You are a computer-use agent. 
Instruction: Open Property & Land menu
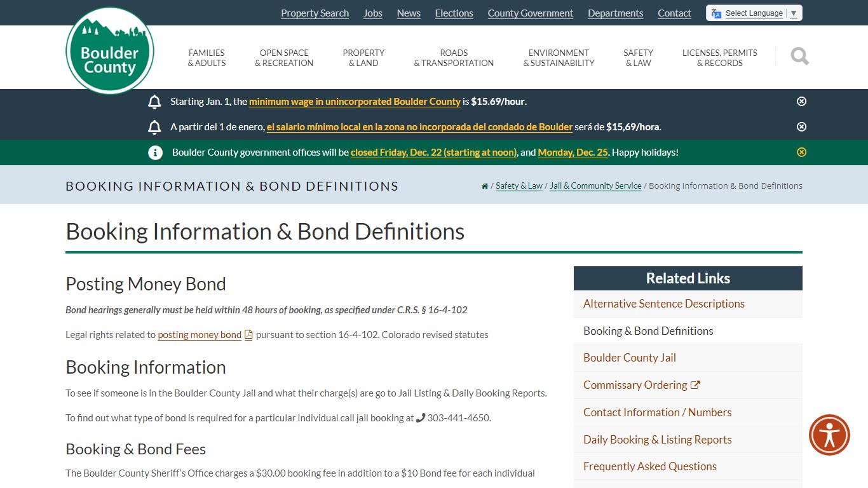[x=363, y=58]
